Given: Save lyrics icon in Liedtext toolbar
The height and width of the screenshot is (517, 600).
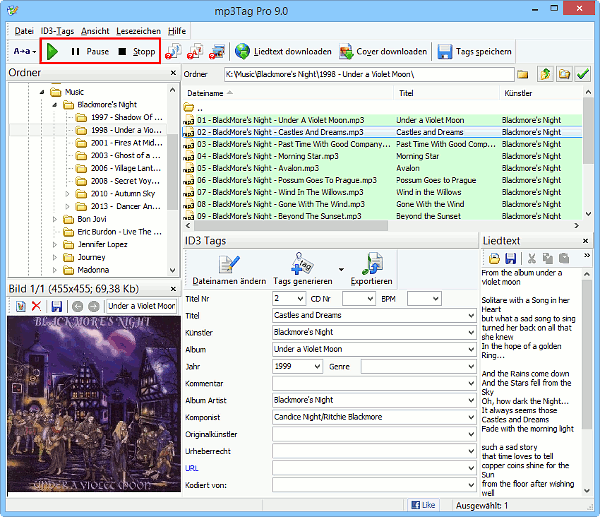Looking at the screenshot, I should (511, 259).
